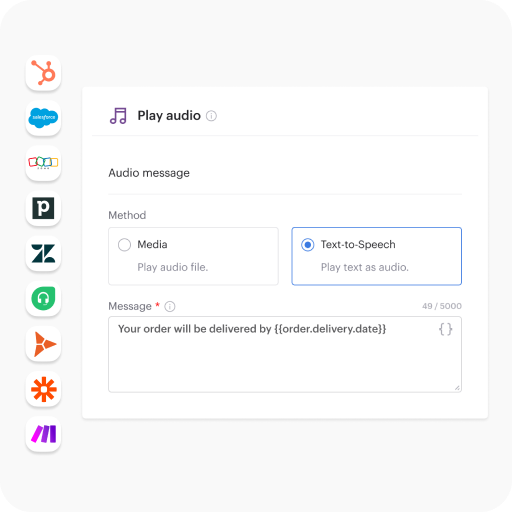
Task: Open the Zoho integration icon
Action: [x=43, y=163]
